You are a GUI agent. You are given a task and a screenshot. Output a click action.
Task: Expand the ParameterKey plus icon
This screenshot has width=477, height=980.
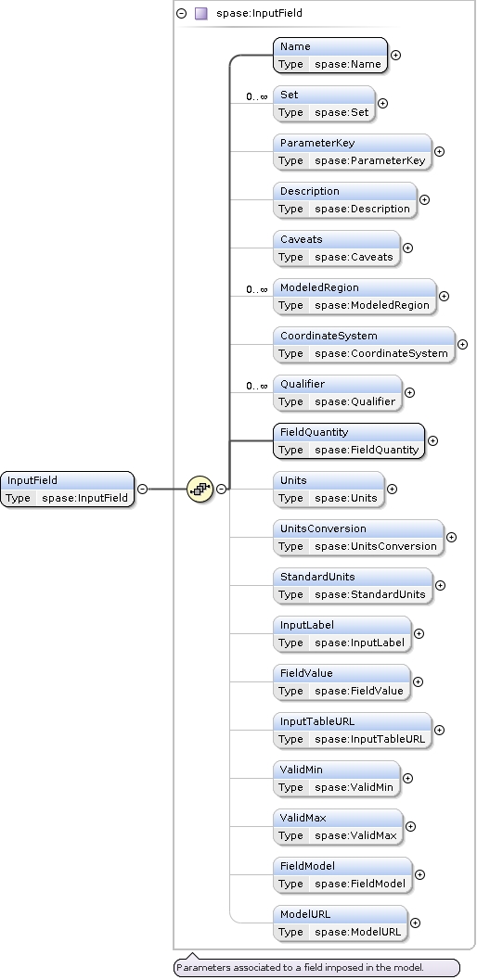(x=440, y=151)
